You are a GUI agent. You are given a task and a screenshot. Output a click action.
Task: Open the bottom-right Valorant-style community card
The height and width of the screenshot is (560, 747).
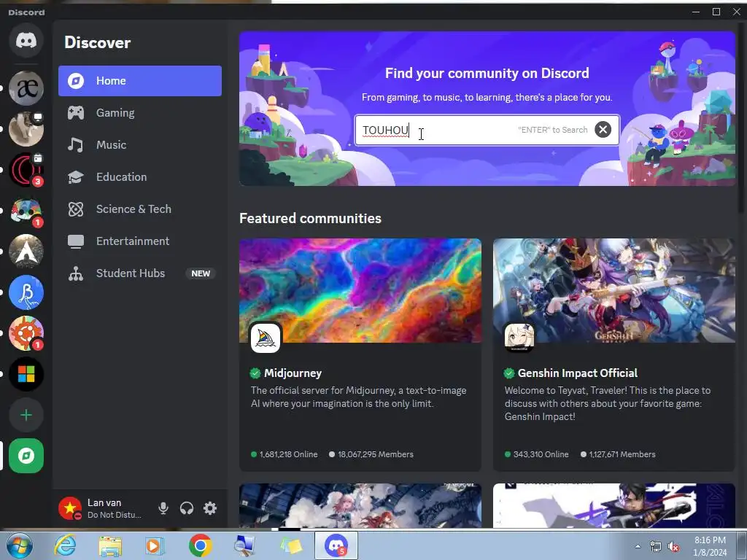(x=614, y=506)
